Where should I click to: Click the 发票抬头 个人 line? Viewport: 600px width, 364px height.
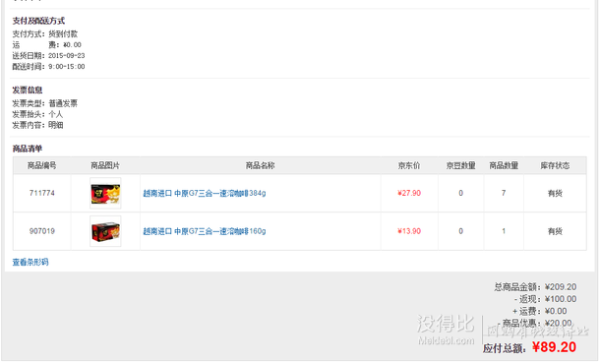37,114
